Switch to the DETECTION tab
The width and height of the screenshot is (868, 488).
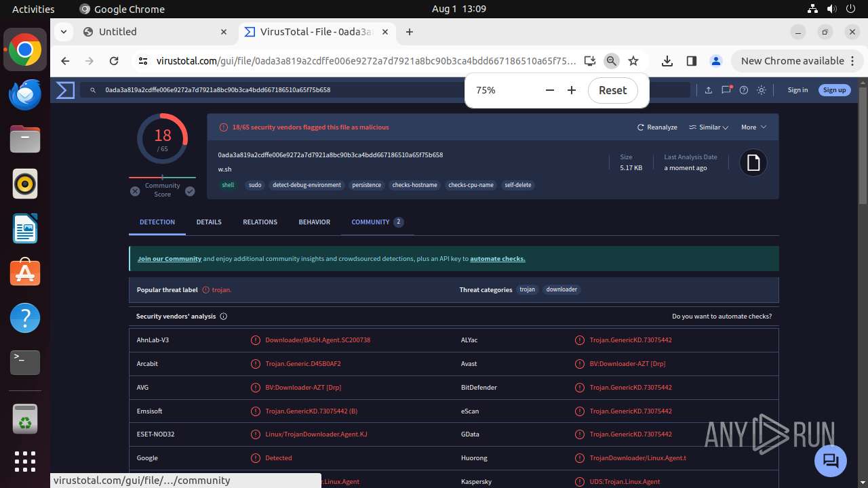(x=157, y=222)
